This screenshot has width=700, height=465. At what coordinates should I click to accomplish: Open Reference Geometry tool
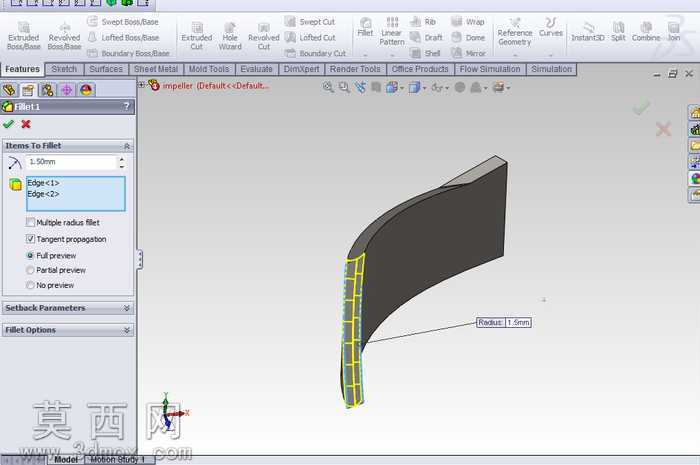coord(515,31)
